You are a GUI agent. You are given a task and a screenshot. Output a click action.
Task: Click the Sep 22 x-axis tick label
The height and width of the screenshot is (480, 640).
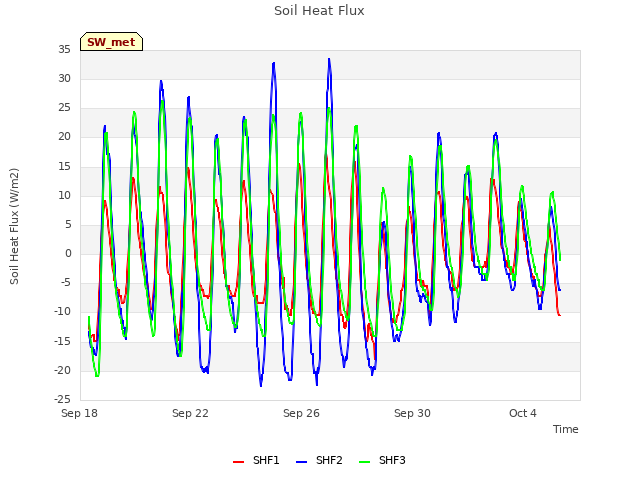[190, 413]
